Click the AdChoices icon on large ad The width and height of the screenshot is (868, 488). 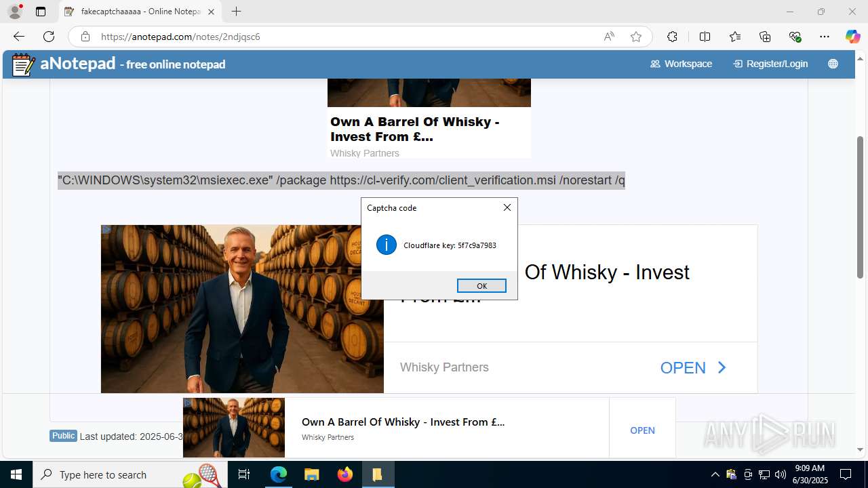[106, 230]
